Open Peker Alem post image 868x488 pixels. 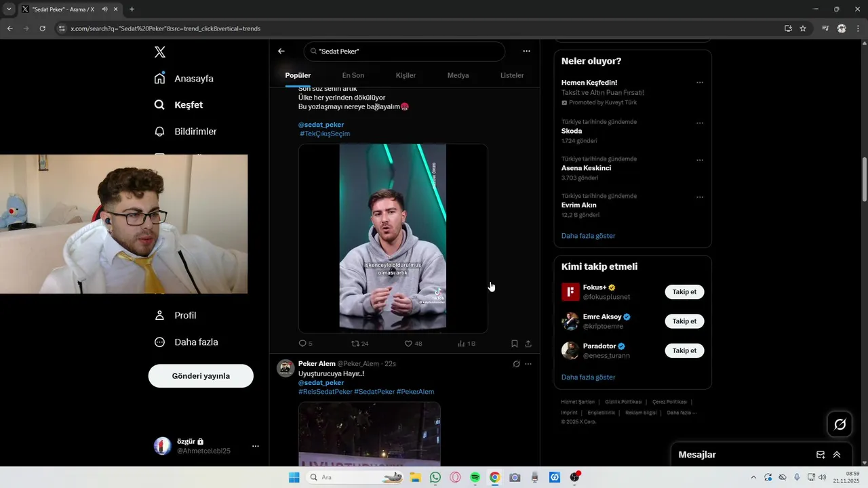tap(370, 434)
